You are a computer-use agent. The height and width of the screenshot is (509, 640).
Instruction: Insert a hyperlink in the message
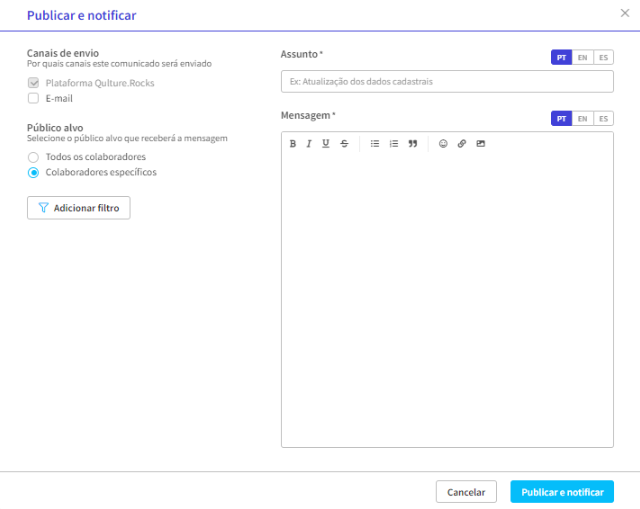point(461,144)
